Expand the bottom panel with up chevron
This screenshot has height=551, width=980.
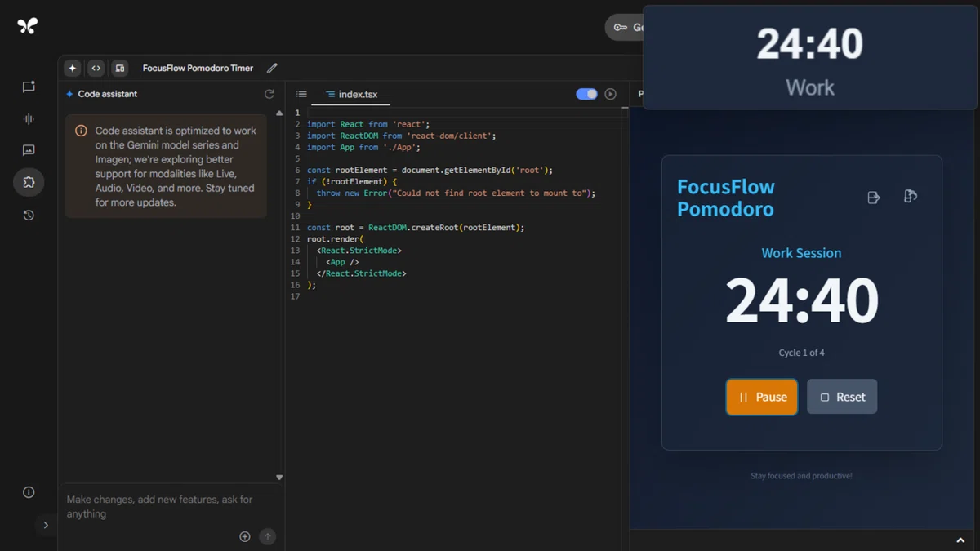960,540
